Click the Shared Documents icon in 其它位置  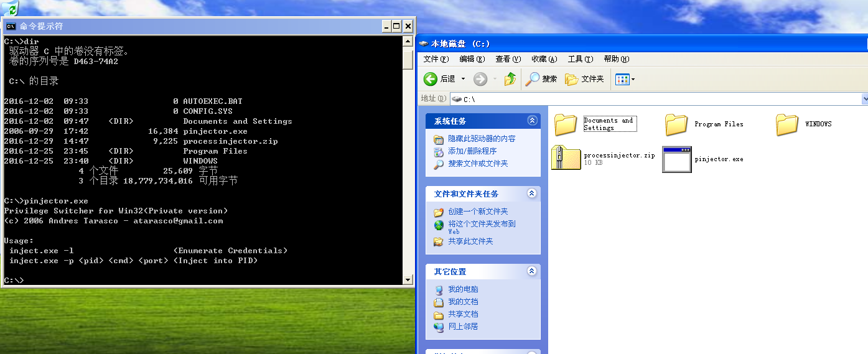(439, 314)
